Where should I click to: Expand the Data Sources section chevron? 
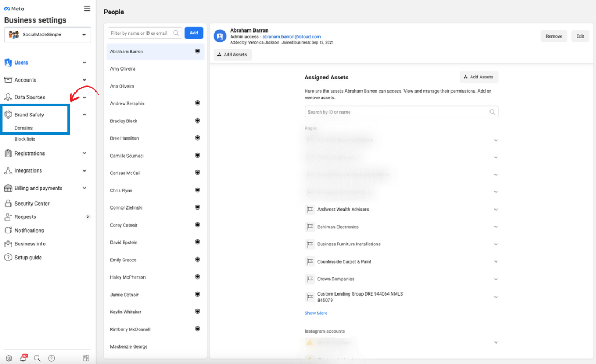[84, 97]
